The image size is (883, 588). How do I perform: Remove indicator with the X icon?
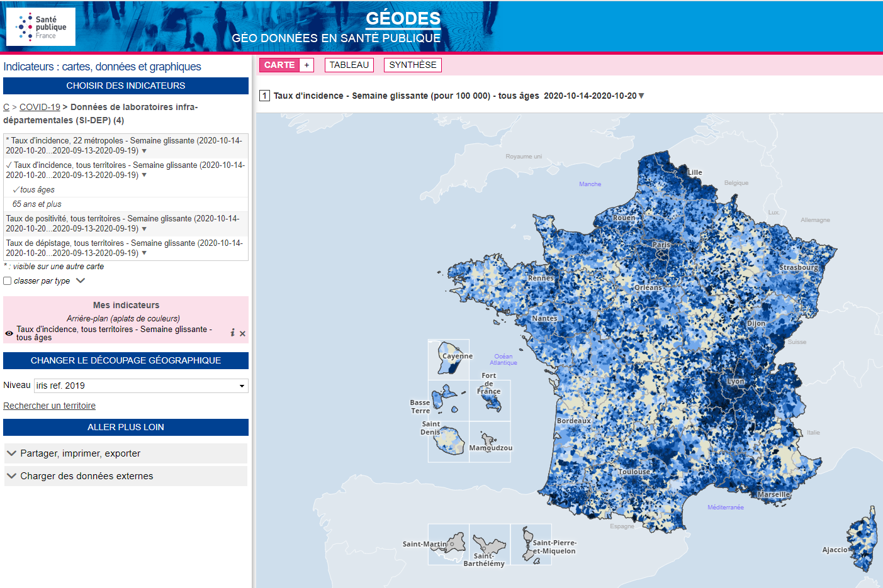(x=242, y=334)
